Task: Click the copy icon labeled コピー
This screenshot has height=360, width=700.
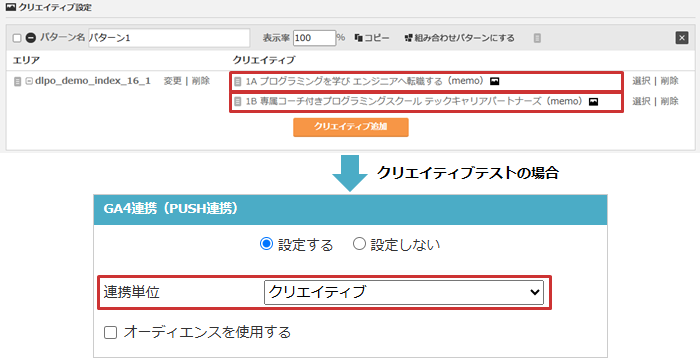Action: click(358, 38)
